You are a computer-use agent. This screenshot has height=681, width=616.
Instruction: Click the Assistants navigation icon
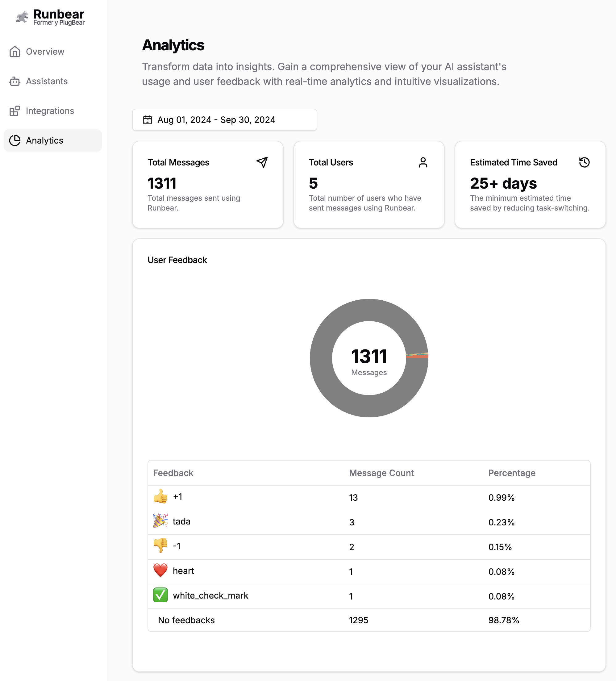tap(15, 81)
